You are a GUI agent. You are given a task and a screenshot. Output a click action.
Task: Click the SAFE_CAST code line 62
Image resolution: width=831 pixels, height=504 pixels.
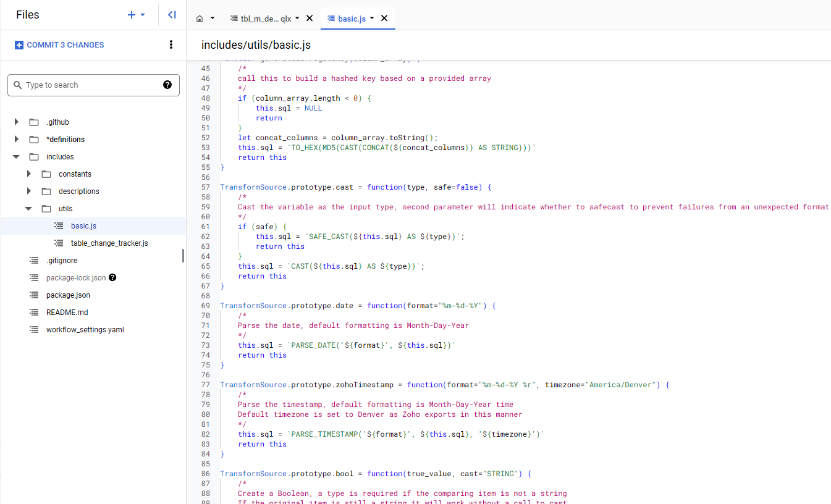(360, 237)
